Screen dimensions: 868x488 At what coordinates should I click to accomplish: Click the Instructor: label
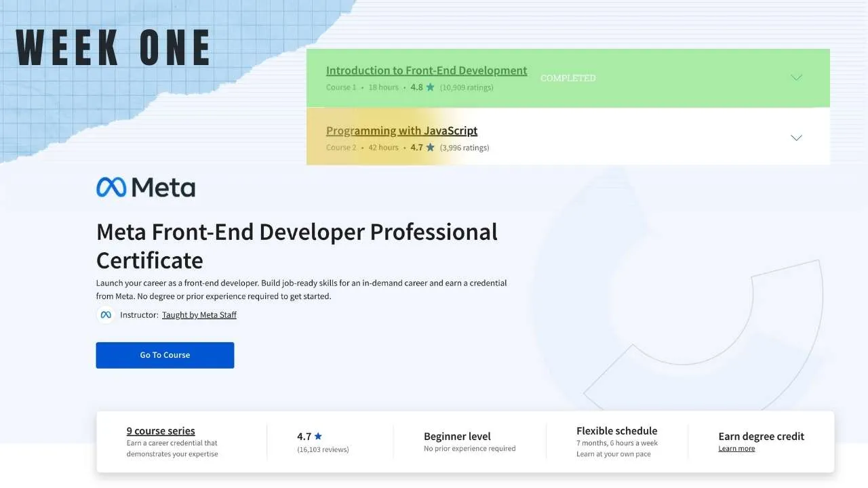[139, 315]
